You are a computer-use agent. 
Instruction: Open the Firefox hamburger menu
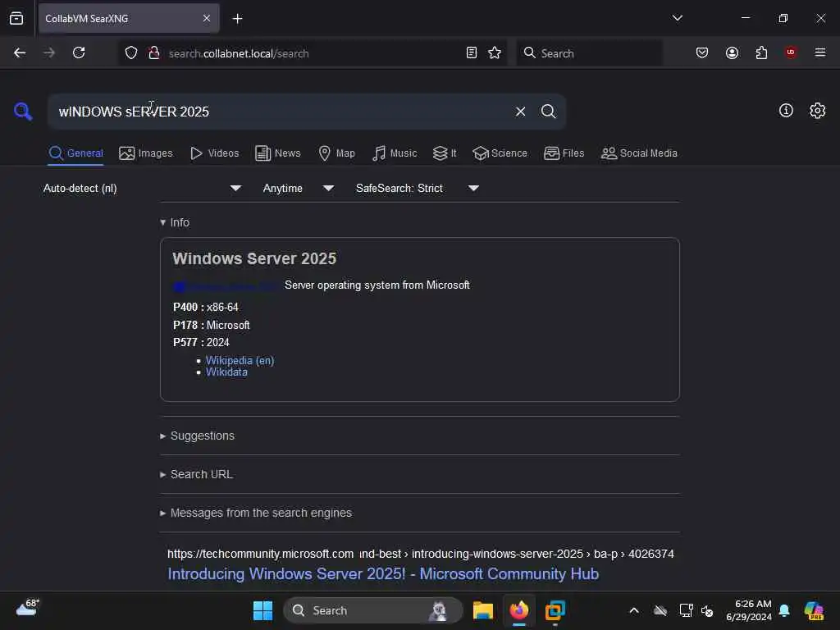(820, 52)
